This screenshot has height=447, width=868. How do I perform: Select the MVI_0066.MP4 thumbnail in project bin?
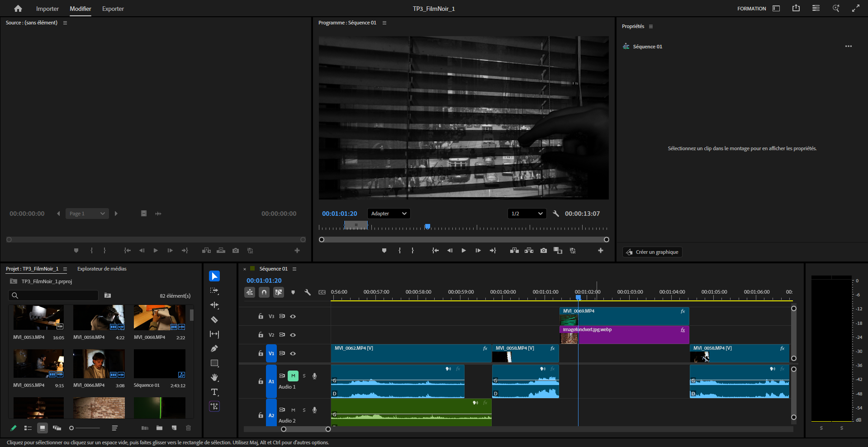click(x=99, y=364)
